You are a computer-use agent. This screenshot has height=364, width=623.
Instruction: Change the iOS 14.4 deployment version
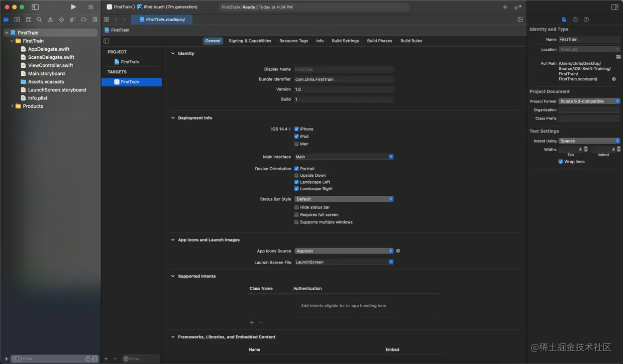(x=281, y=129)
